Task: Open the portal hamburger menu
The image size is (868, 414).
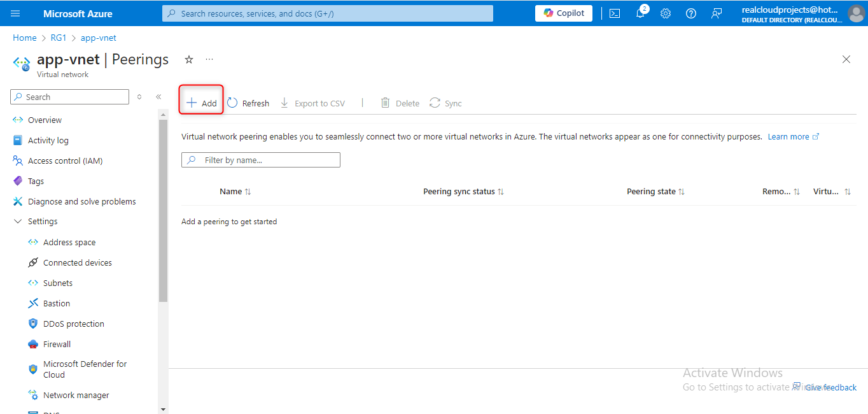Action: point(15,13)
